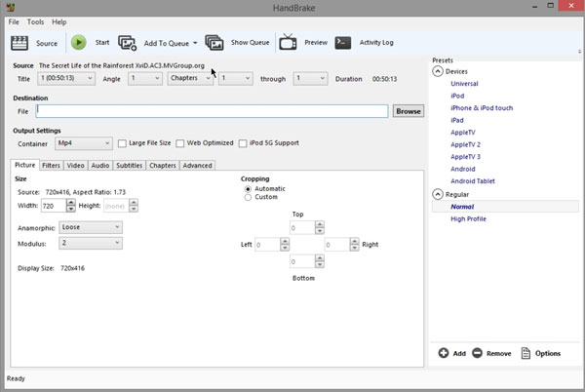Select the High Profile preset
Screen dimensions: 585x392
(x=468, y=219)
